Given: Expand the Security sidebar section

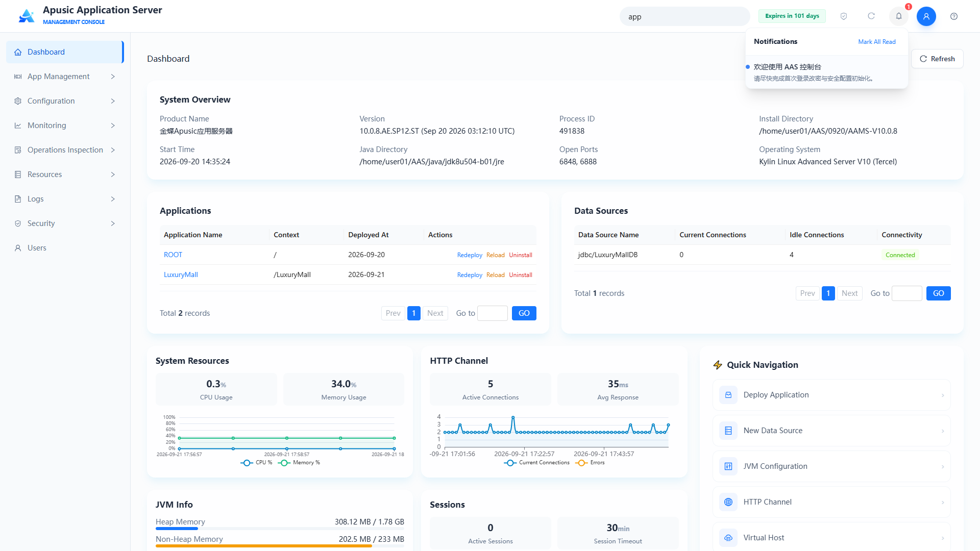Looking at the screenshot, I should point(65,223).
